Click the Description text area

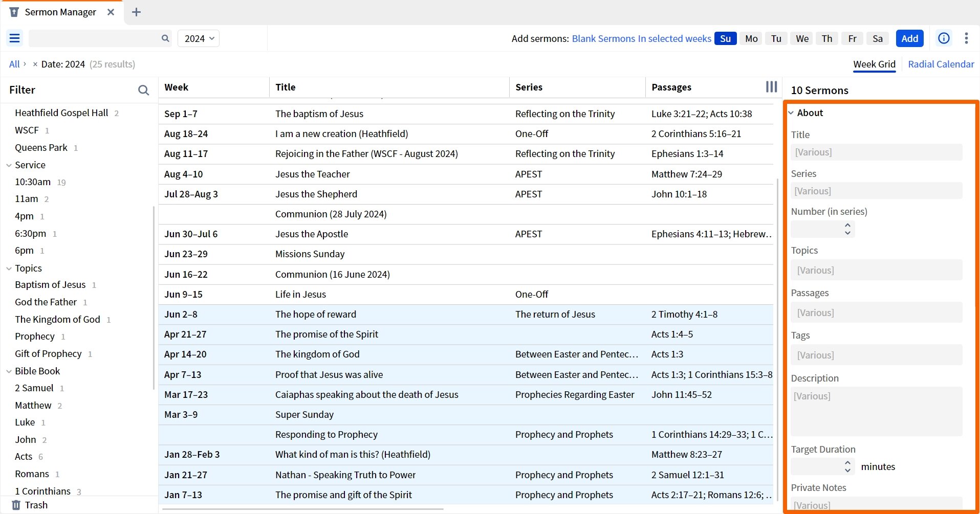coord(876,411)
